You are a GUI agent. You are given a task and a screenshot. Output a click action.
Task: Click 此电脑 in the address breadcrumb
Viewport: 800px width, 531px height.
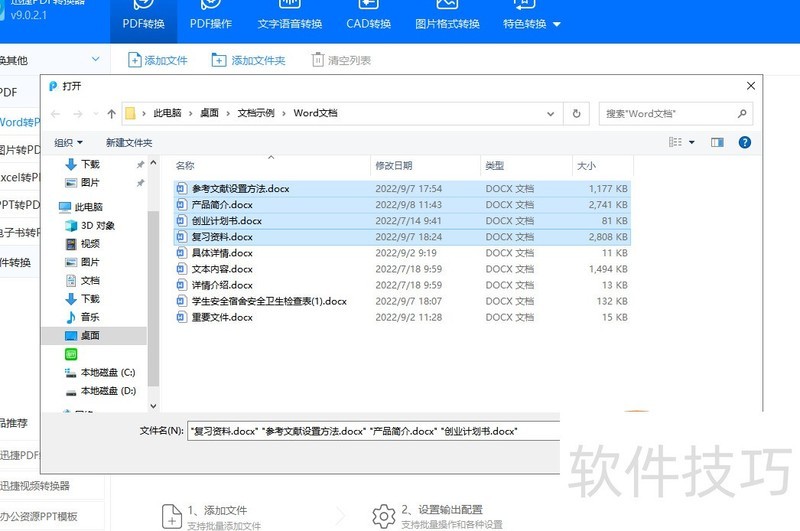(167, 113)
